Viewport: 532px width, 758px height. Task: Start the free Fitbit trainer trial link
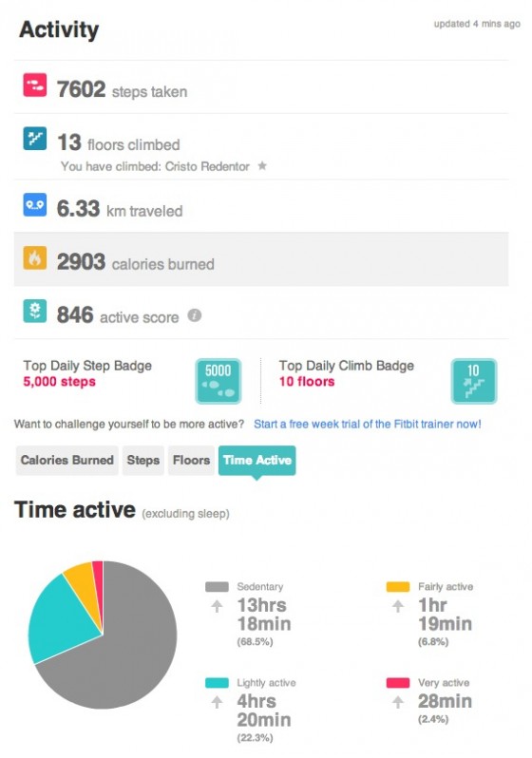(368, 424)
